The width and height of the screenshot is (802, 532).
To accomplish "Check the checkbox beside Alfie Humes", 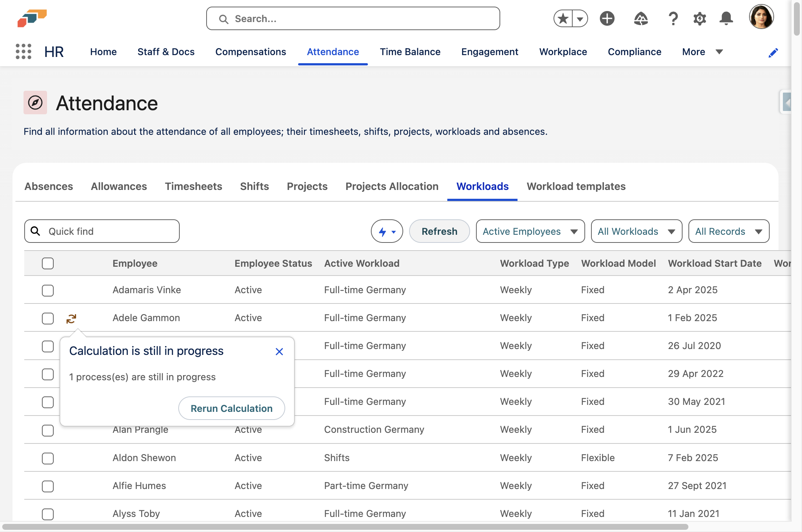I will coord(48,486).
